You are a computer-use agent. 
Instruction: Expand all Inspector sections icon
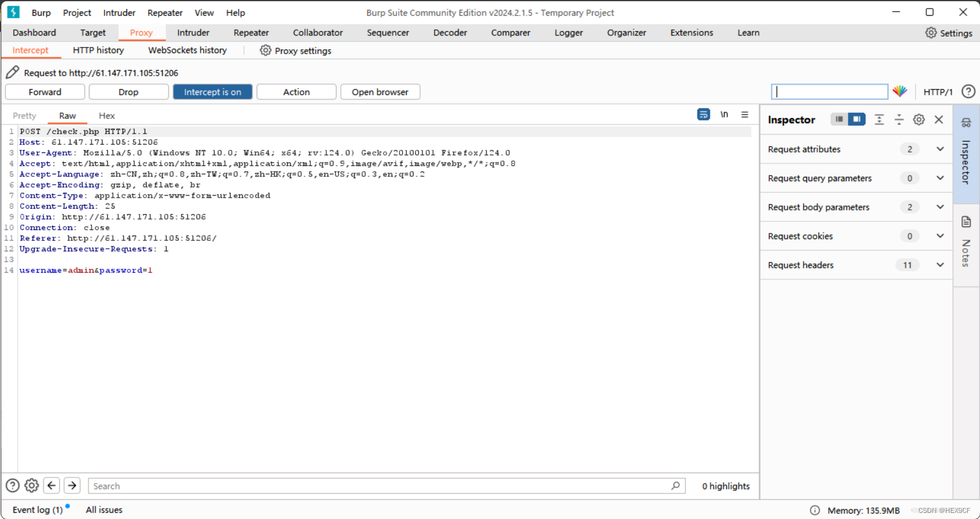point(879,120)
